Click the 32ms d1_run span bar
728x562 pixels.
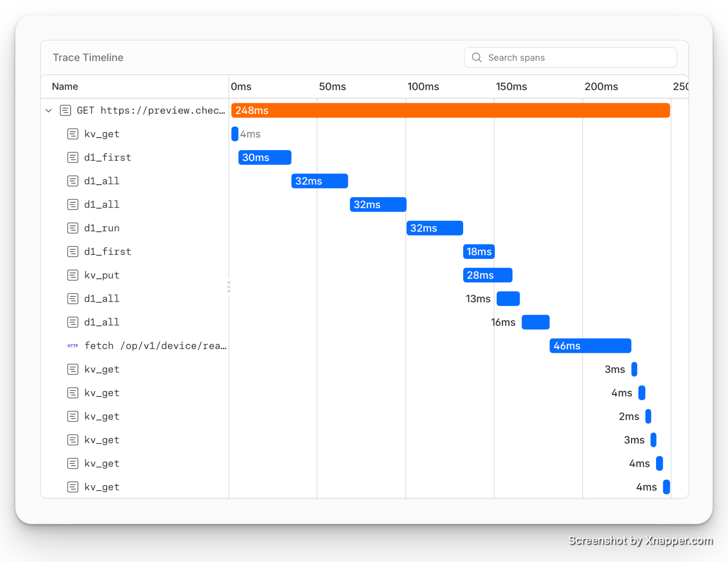(435, 228)
